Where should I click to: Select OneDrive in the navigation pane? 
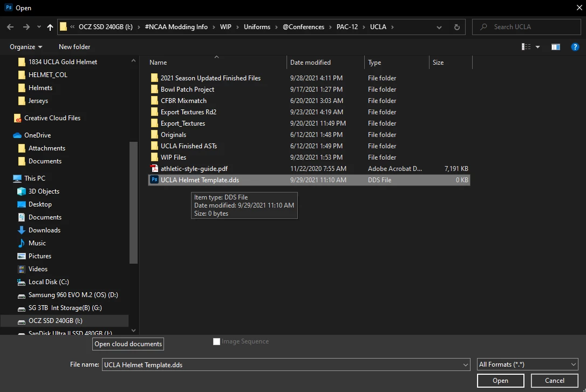pyautogui.click(x=37, y=135)
